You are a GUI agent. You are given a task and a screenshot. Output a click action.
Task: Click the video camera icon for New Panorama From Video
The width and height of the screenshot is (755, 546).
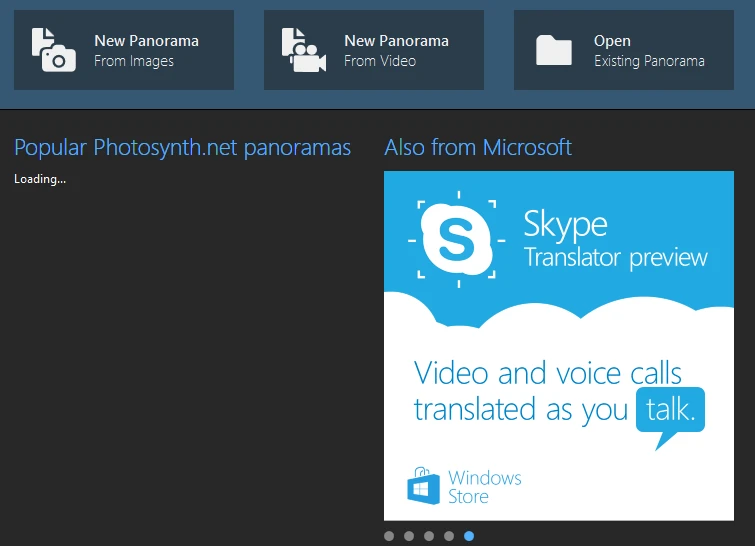click(x=304, y=50)
